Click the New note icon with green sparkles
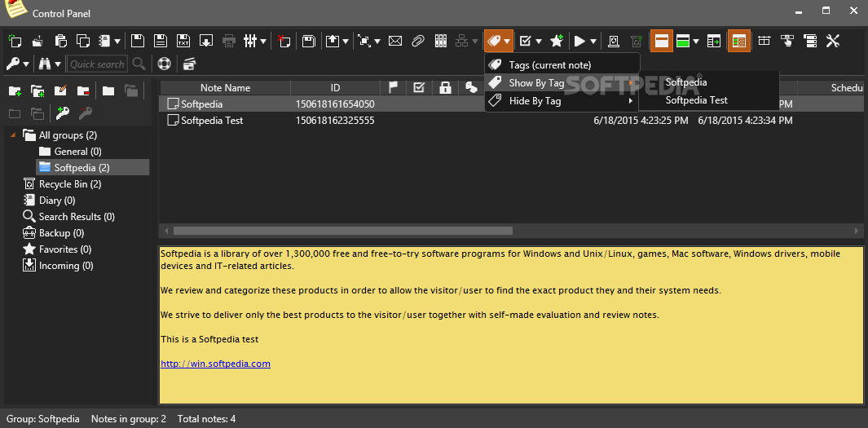This screenshot has height=428, width=868. coord(15,41)
